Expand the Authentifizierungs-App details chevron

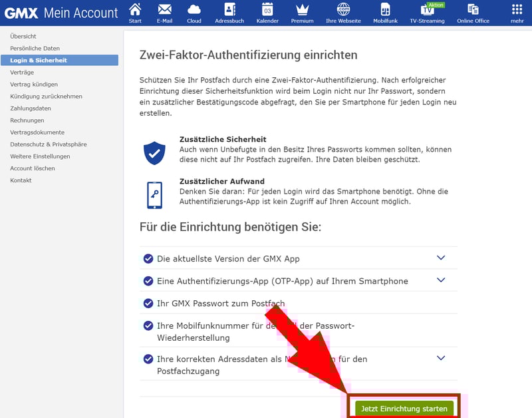tap(441, 280)
